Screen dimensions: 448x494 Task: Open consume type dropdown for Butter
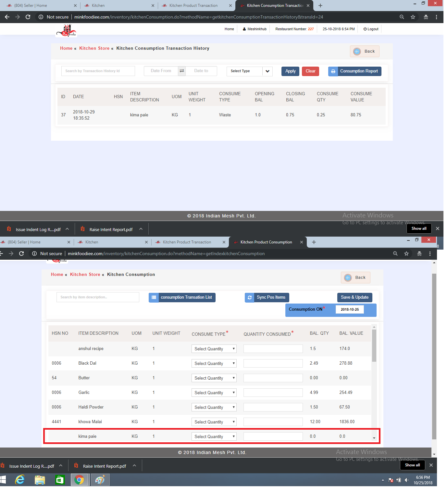click(214, 378)
